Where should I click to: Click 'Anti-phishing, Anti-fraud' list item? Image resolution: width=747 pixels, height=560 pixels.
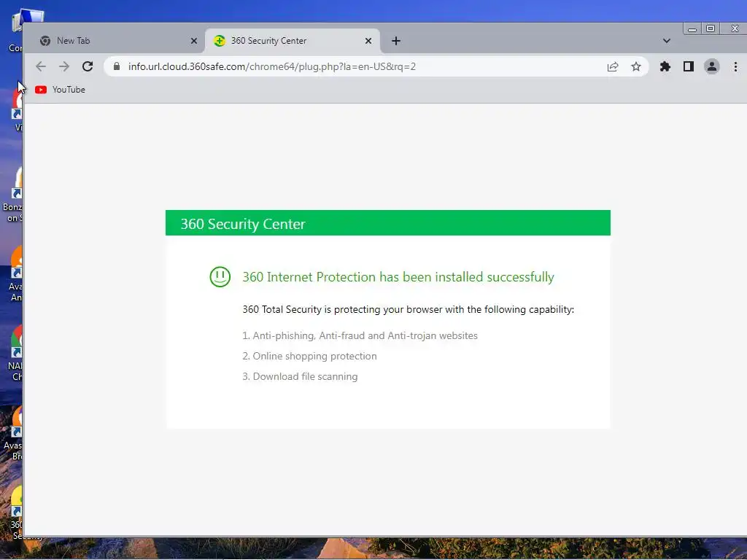click(360, 335)
